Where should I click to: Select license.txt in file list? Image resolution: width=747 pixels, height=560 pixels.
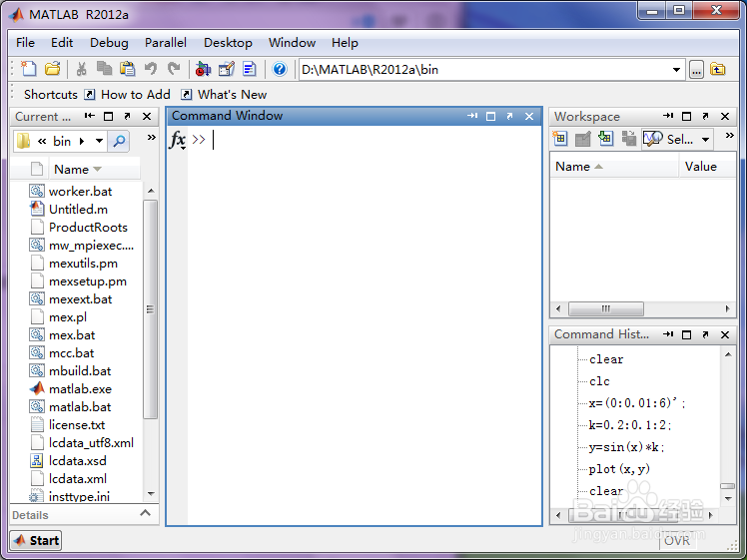point(77,425)
